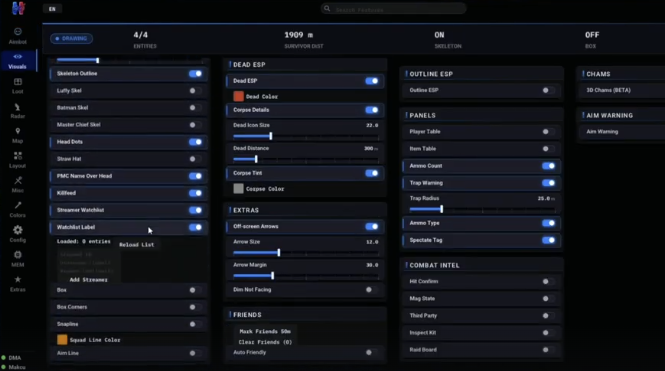The image size is (665, 371).
Task: Open the Aimbot section in sidebar
Action: [x=17, y=36]
